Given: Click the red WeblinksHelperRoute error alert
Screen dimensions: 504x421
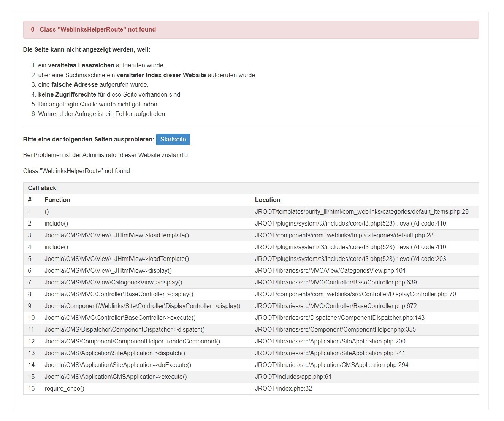Looking at the screenshot, I should pyautogui.click(x=251, y=30).
